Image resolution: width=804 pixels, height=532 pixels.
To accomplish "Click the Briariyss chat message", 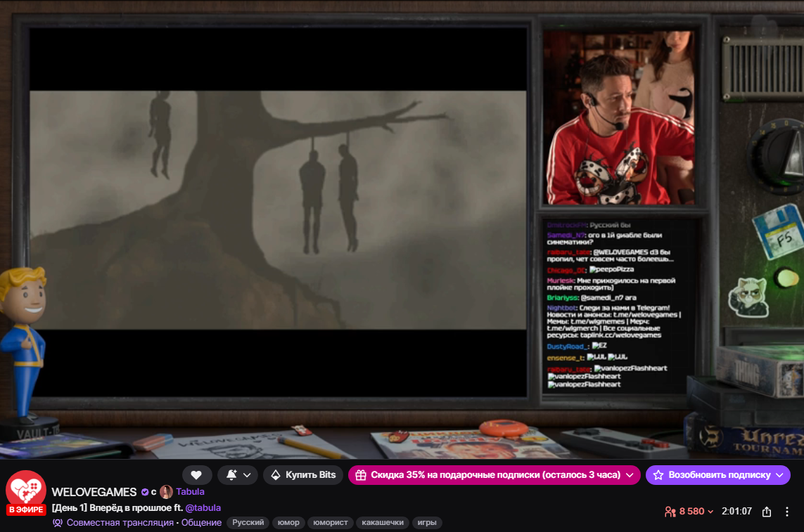I will pyautogui.click(x=592, y=298).
